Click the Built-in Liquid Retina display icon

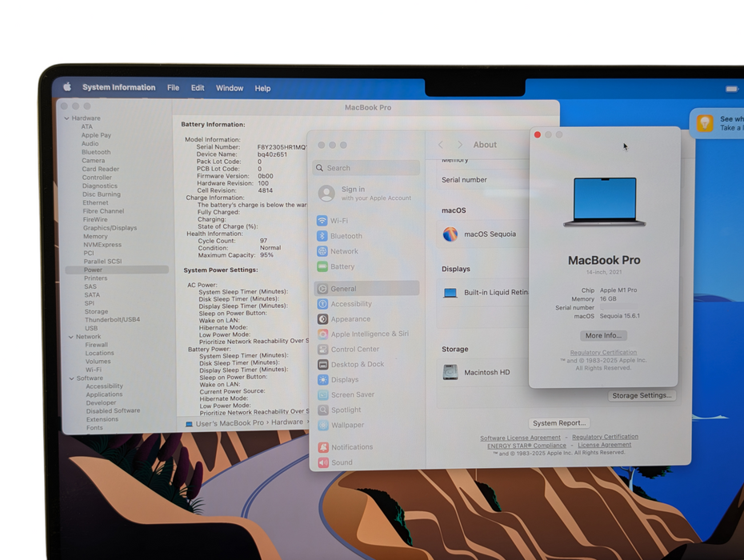(450, 293)
